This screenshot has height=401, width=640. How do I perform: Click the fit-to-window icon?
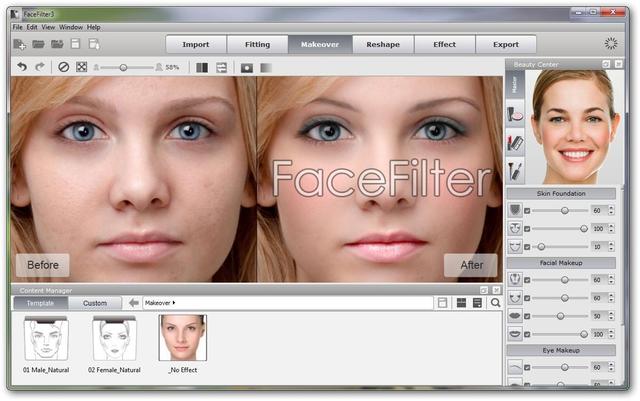pyautogui.click(x=82, y=67)
